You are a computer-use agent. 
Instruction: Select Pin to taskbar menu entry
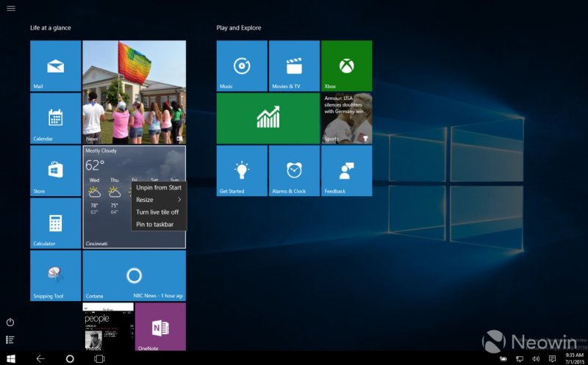coord(159,225)
